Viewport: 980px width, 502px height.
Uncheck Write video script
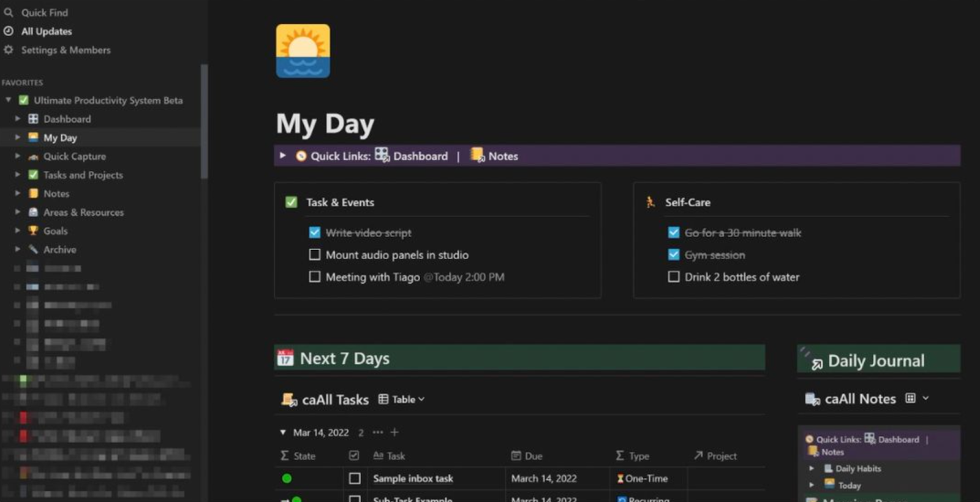tap(315, 232)
